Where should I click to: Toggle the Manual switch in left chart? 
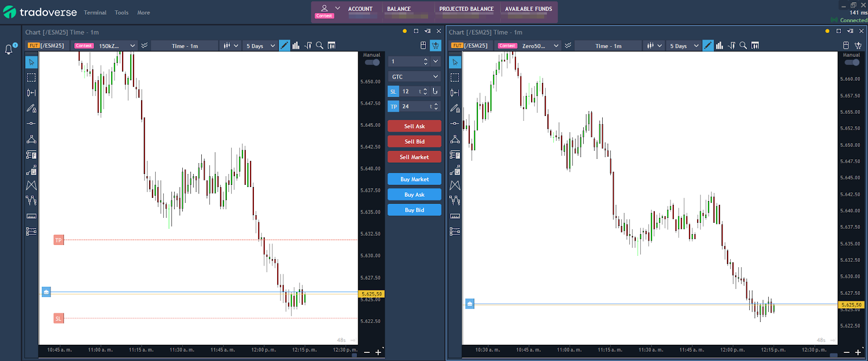pos(372,62)
